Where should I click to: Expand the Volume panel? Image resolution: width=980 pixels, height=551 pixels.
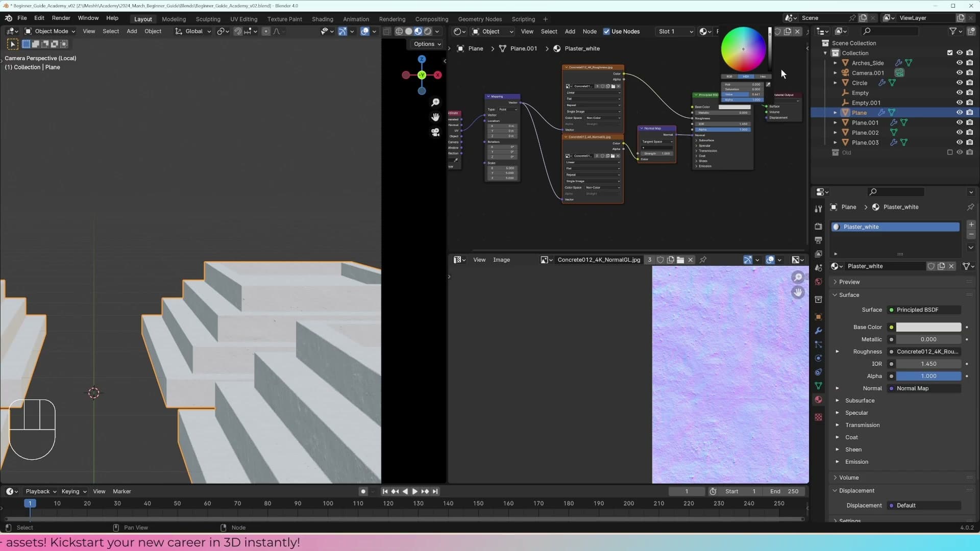point(849,478)
